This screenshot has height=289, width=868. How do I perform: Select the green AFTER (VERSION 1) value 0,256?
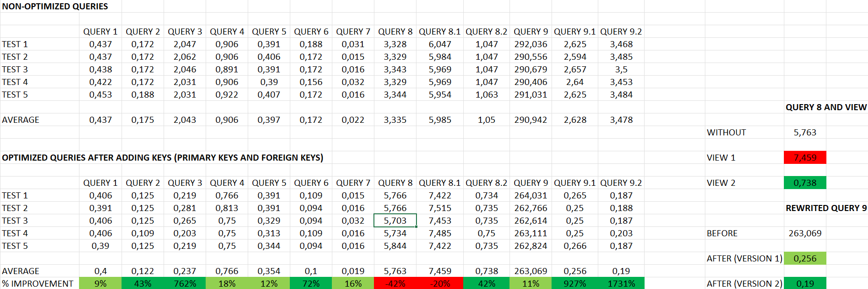[804, 259]
